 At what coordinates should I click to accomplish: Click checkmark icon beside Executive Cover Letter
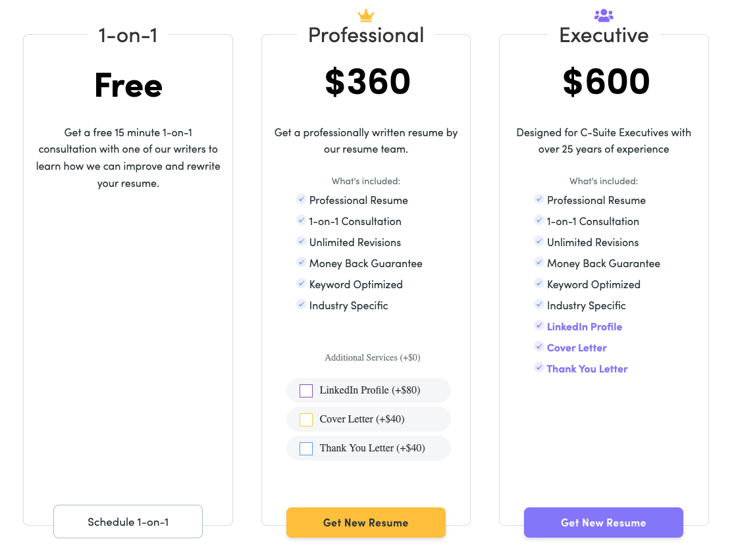pos(539,347)
